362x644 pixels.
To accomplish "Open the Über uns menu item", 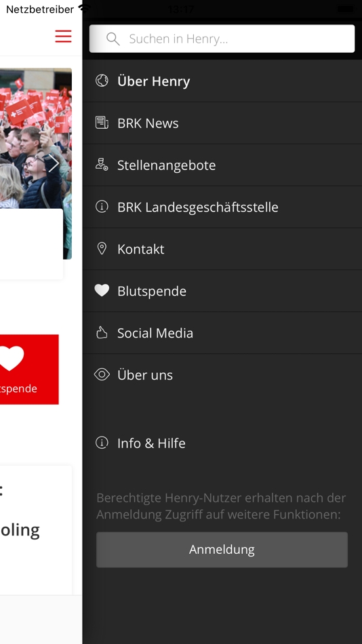I will pyautogui.click(x=222, y=375).
